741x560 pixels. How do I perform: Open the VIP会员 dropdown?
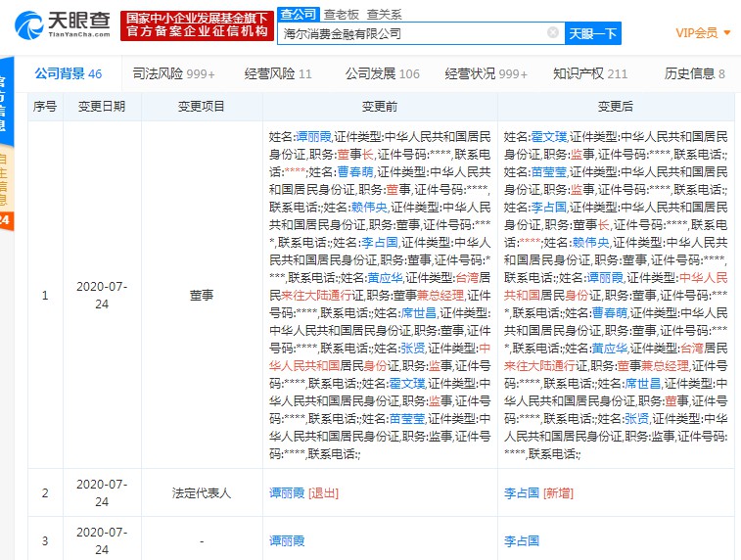coord(703,33)
